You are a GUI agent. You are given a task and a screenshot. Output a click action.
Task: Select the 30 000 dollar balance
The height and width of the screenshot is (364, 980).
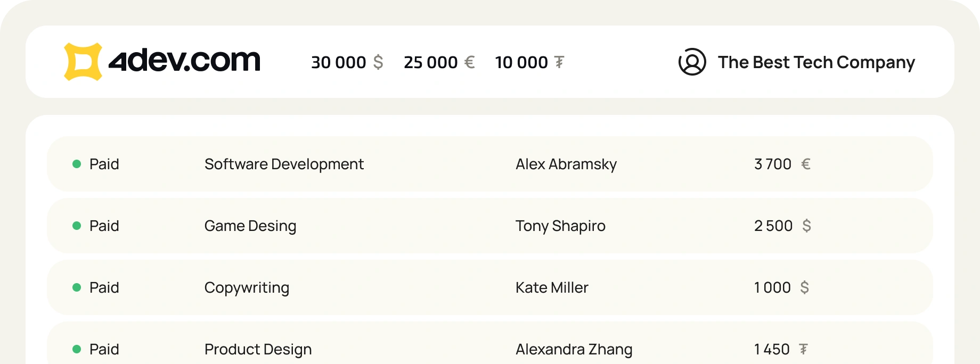[339, 62]
